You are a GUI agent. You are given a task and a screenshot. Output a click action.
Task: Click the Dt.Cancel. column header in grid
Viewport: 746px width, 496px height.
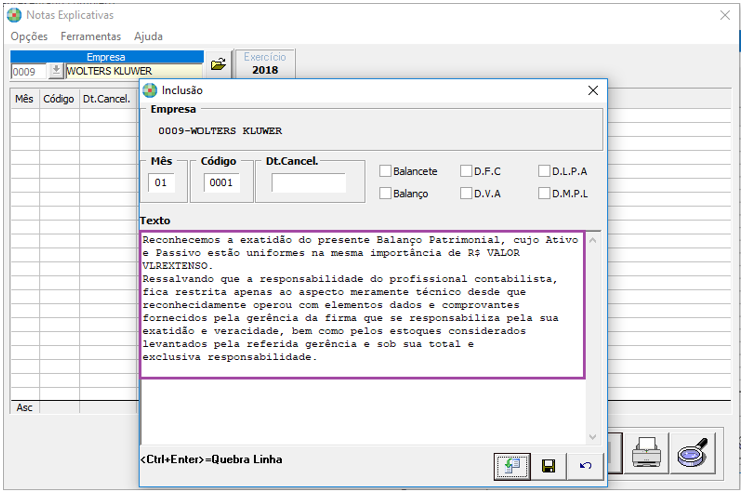[x=108, y=99]
